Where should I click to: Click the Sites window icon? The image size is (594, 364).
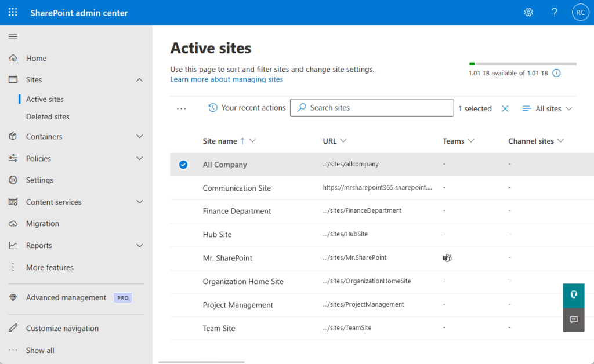(13, 79)
